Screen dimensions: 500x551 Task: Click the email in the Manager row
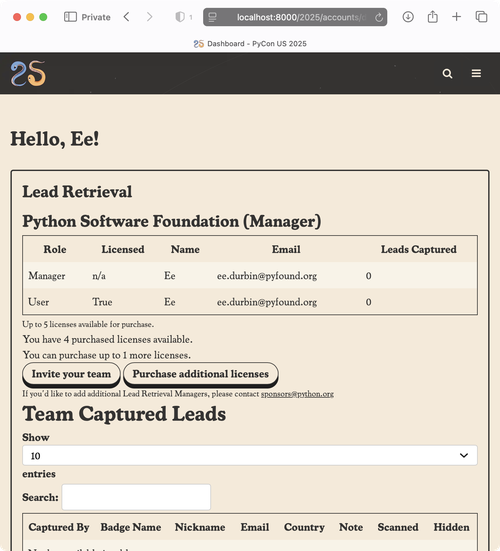(267, 276)
